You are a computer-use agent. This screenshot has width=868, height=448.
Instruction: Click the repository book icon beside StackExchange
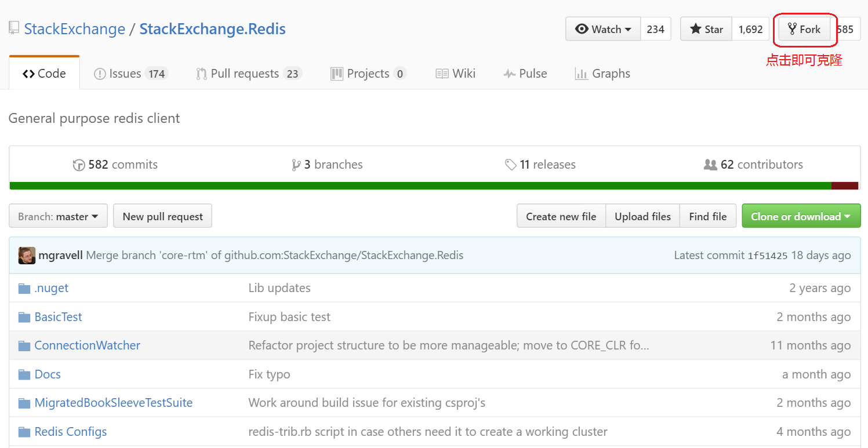point(14,28)
